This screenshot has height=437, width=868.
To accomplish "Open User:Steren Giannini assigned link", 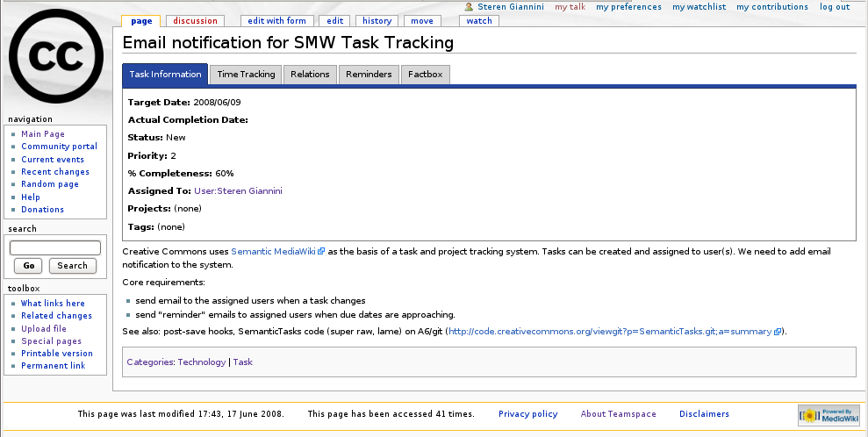I will coord(238,190).
